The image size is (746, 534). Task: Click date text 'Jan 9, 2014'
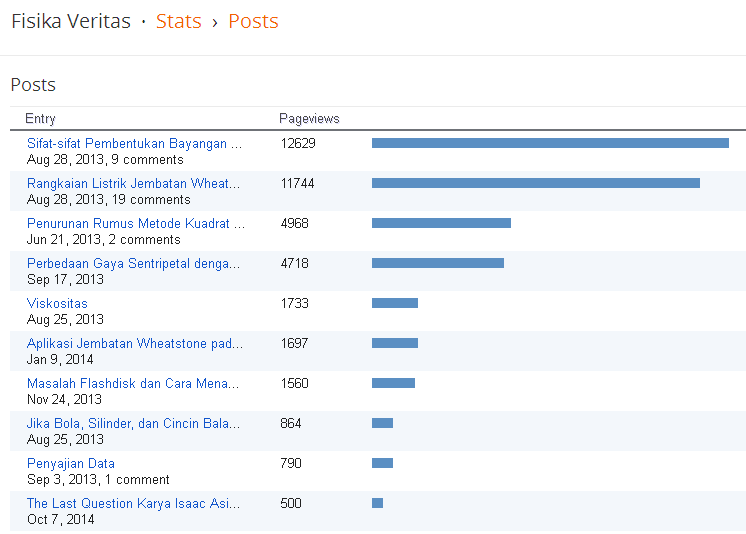(60, 359)
